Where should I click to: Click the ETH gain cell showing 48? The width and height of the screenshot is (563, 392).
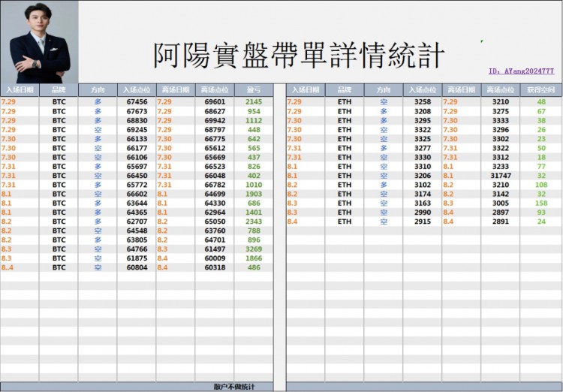pyautogui.click(x=541, y=102)
